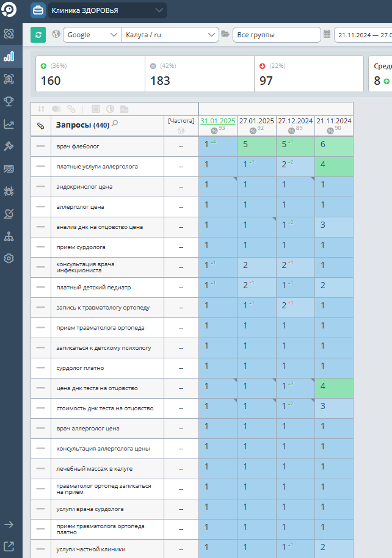Toggle the link column header icon
392x558 pixels.
click(41, 126)
